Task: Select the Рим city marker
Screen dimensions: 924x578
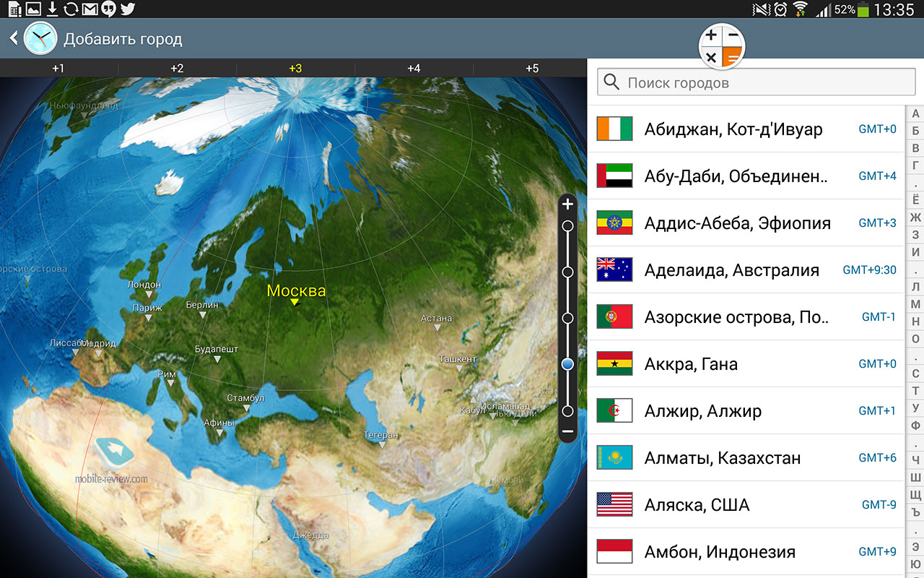Action: (167, 379)
